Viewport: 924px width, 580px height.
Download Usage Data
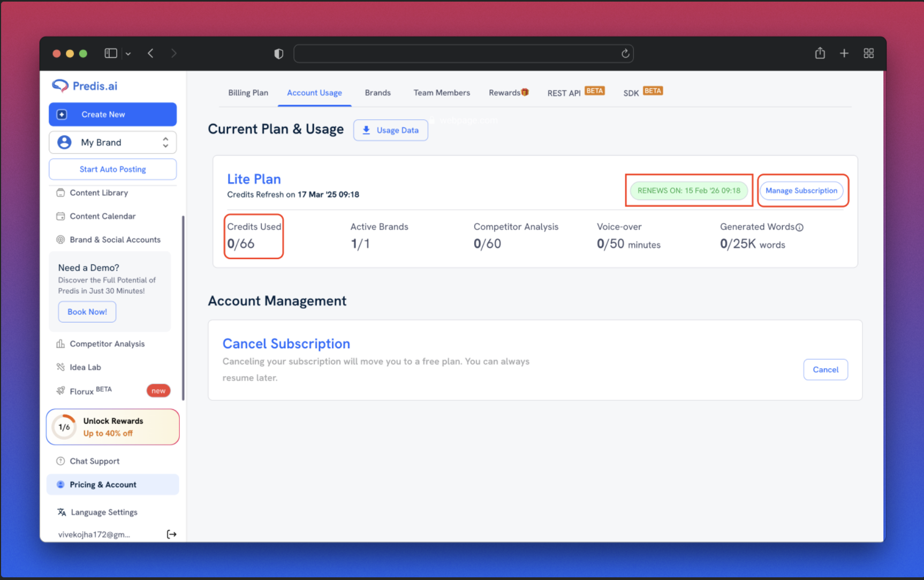tap(390, 130)
